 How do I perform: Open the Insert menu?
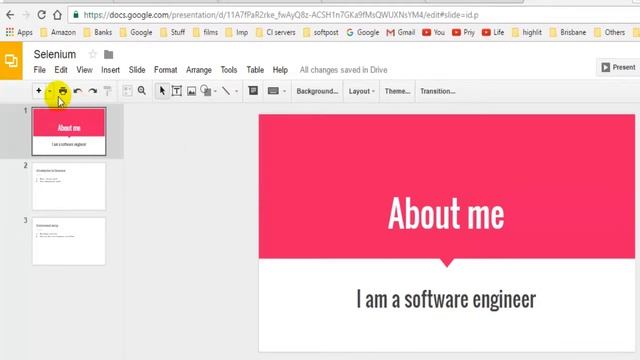click(110, 70)
